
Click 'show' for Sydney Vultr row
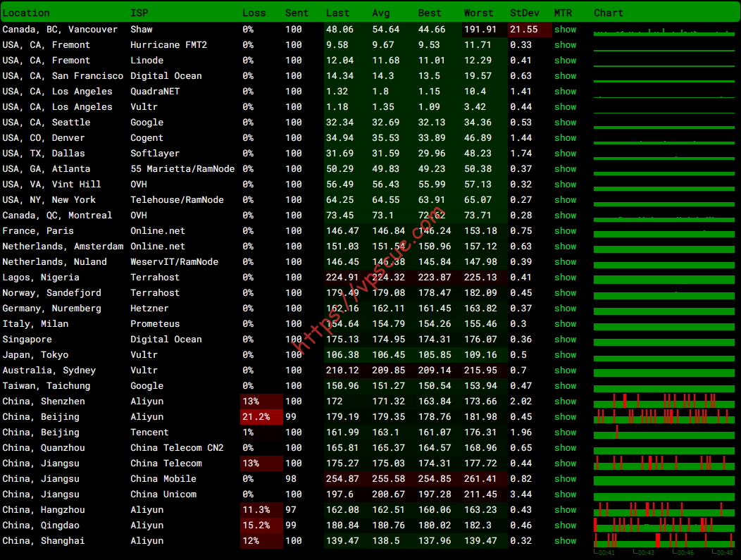coord(565,371)
